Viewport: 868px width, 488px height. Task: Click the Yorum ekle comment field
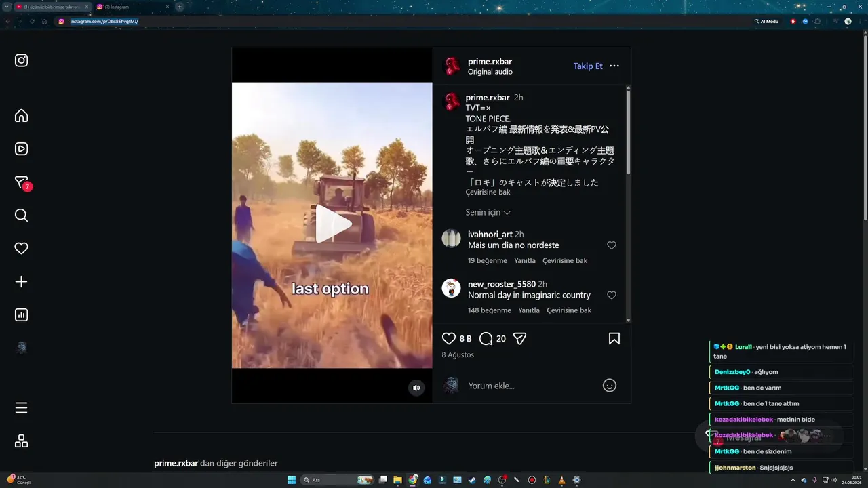pyautogui.click(x=532, y=386)
